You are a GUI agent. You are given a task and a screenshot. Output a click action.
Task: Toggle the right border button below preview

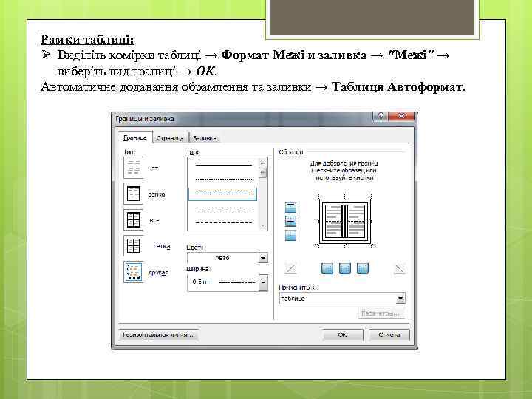coord(363,268)
